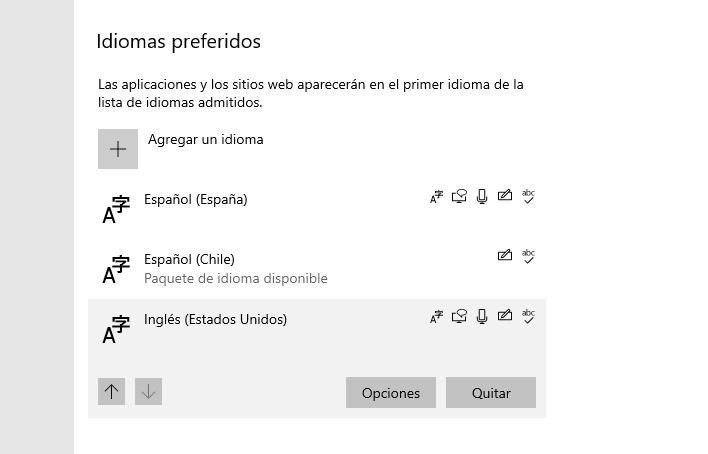Screen dimensions: 708x454
Task: Click the language glyph icon beside Español (Chile)
Action: pyautogui.click(x=116, y=270)
